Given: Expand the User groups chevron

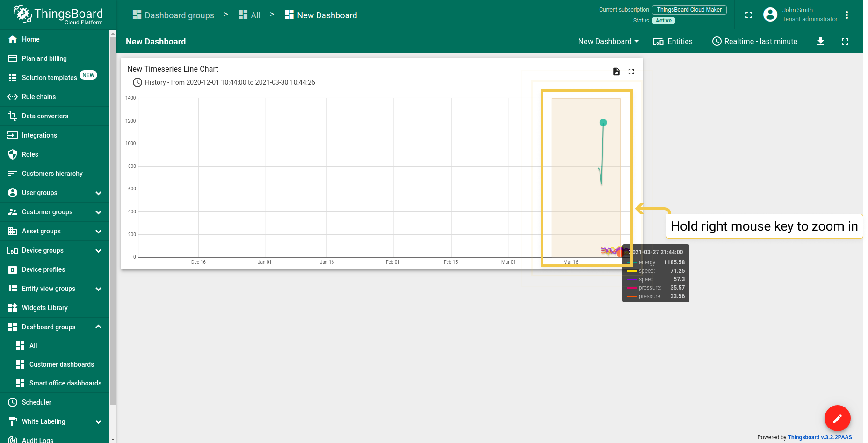Looking at the screenshot, I should [x=98, y=193].
